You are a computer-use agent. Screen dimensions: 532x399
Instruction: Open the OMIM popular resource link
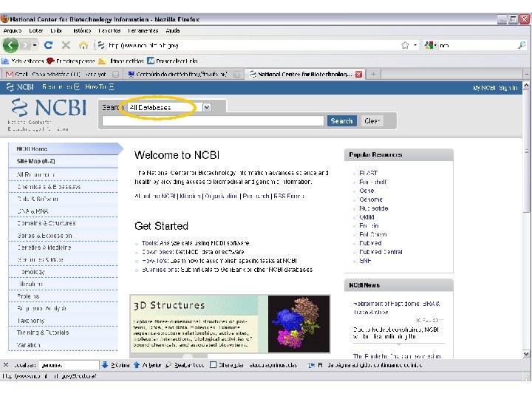(366, 217)
